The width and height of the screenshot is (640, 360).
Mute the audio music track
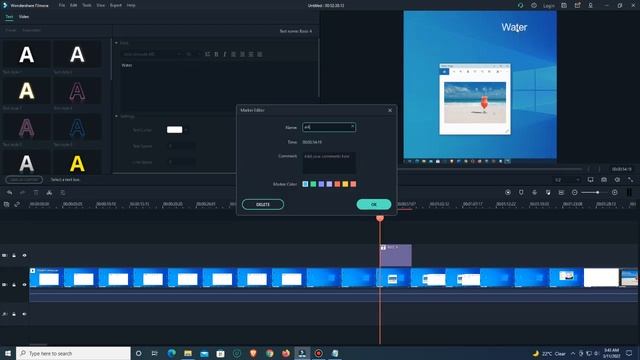click(24, 314)
